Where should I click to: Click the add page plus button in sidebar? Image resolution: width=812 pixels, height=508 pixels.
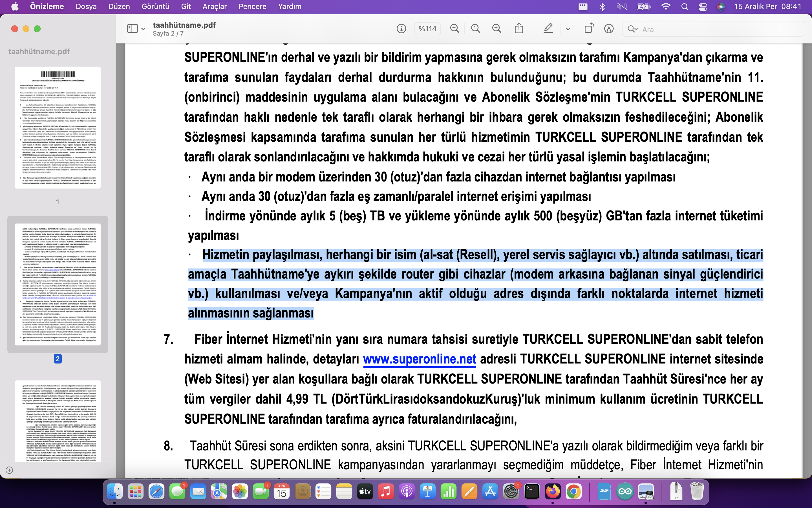click(9, 470)
